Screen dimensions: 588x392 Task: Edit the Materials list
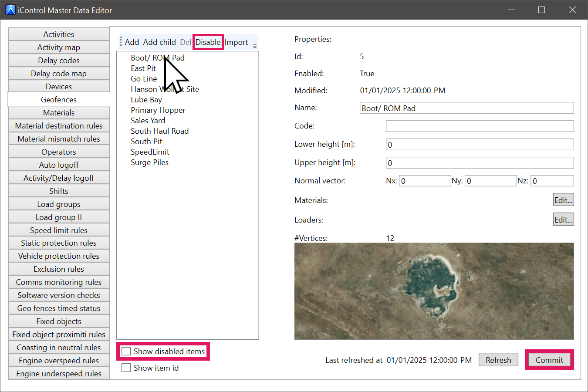[x=563, y=200]
